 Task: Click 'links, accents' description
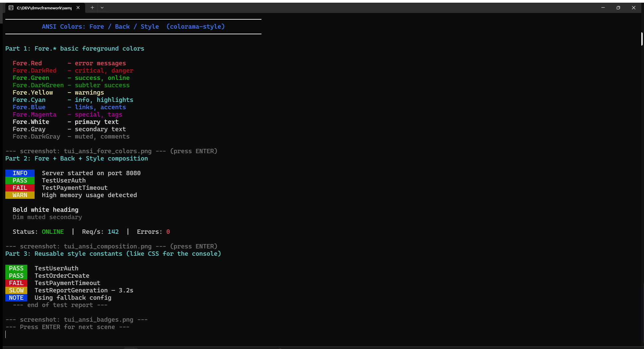(100, 107)
